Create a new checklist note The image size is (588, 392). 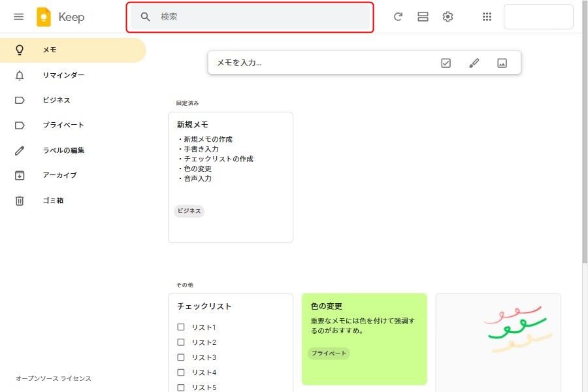point(446,63)
